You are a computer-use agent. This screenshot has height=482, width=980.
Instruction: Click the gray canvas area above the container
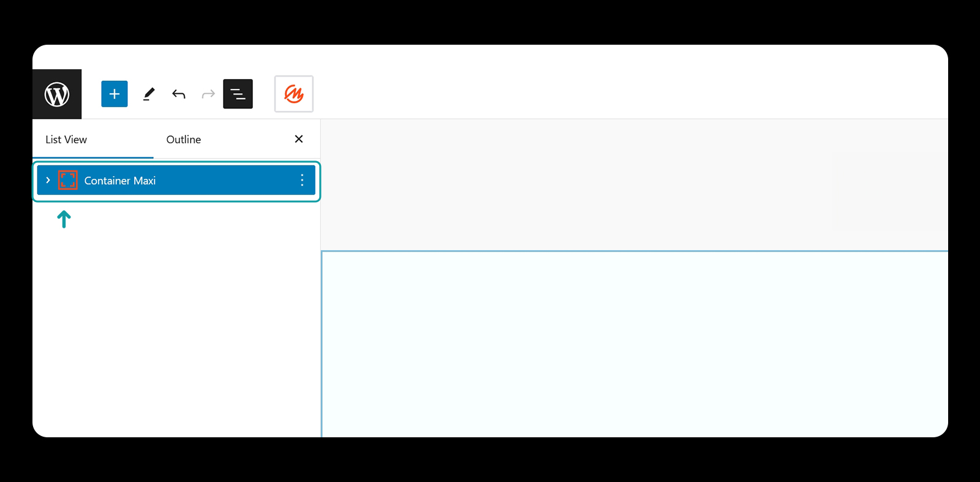point(635,184)
